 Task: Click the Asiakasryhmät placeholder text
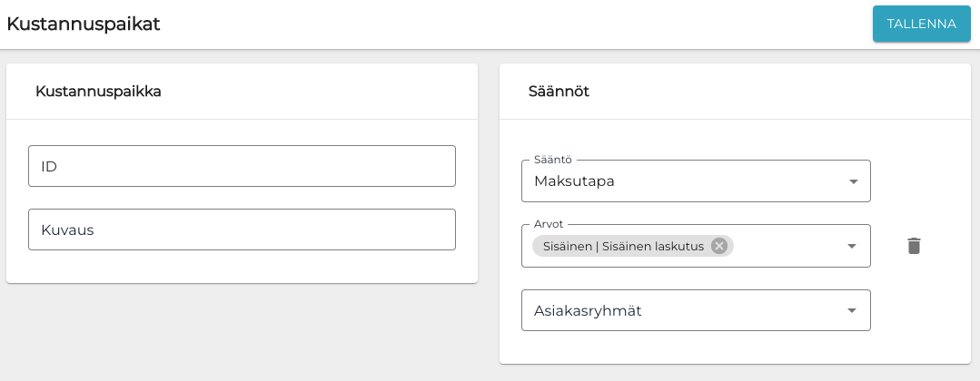[588, 310]
